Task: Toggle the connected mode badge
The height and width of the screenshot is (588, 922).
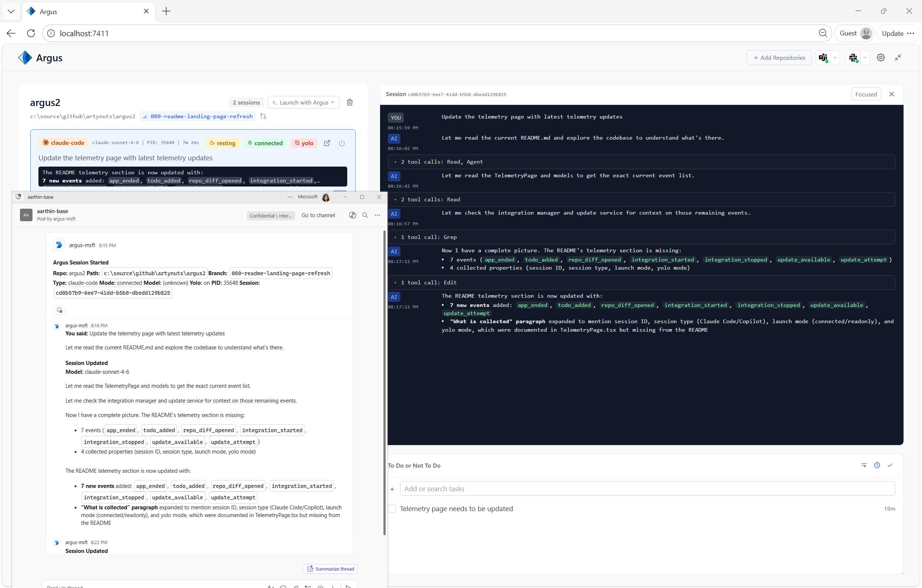Action: [x=265, y=143]
